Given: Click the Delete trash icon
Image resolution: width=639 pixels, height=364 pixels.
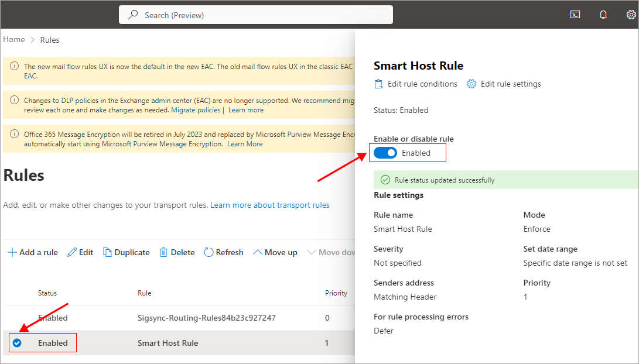Looking at the screenshot, I should coord(164,253).
